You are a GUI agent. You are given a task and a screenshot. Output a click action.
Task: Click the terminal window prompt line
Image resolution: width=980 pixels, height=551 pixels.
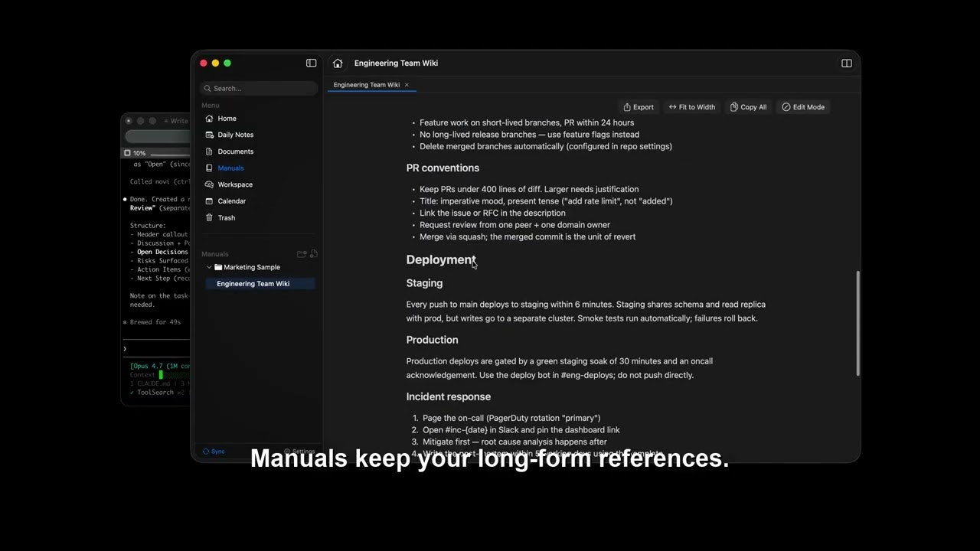click(x=156, y=349)
